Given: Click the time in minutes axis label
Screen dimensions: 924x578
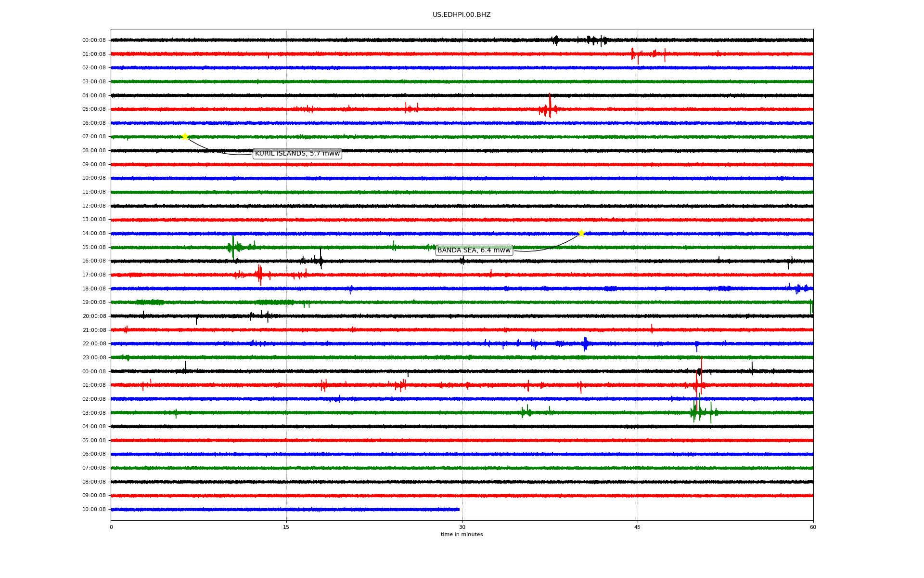Looking at the screenshot, I should pyautogui.click(x=462, y=535).
